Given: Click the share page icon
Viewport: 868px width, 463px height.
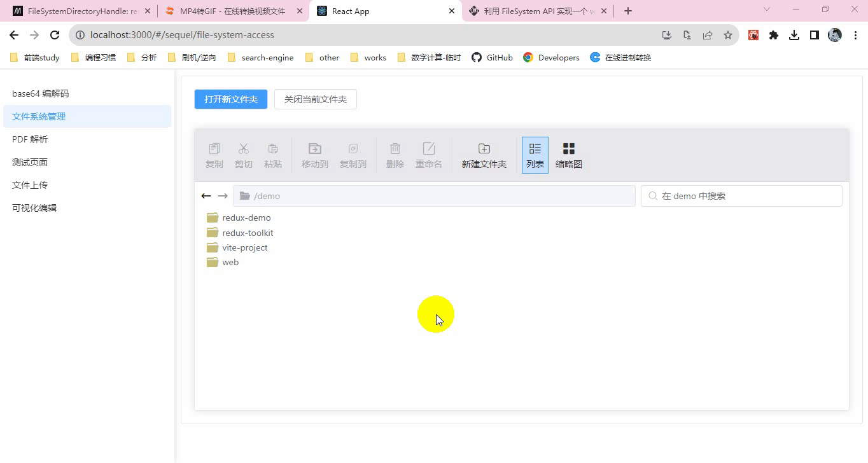Looking at the screenshot, I should pyautogui.click(x=708, y=35).
